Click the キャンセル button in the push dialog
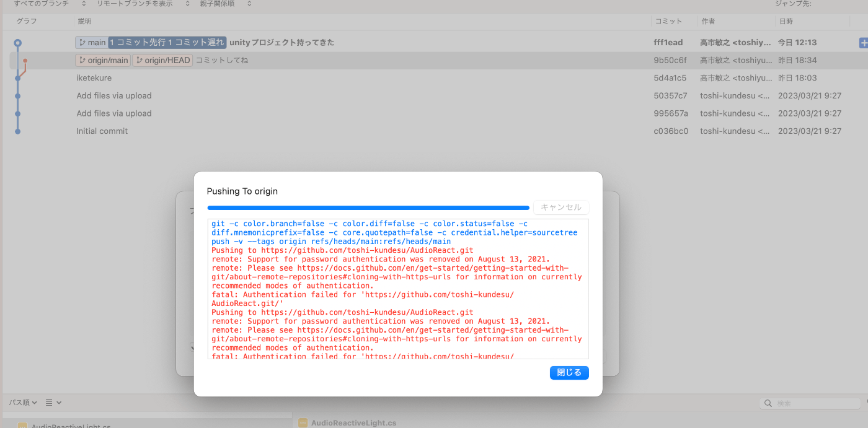 pyautogui.click(x=561, y=207)
